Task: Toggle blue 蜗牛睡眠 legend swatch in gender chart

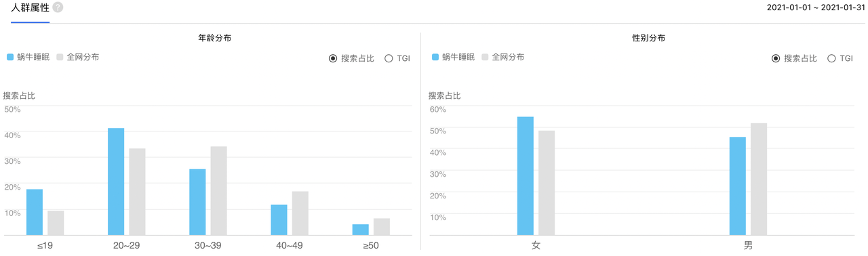Action: point(435,58)
